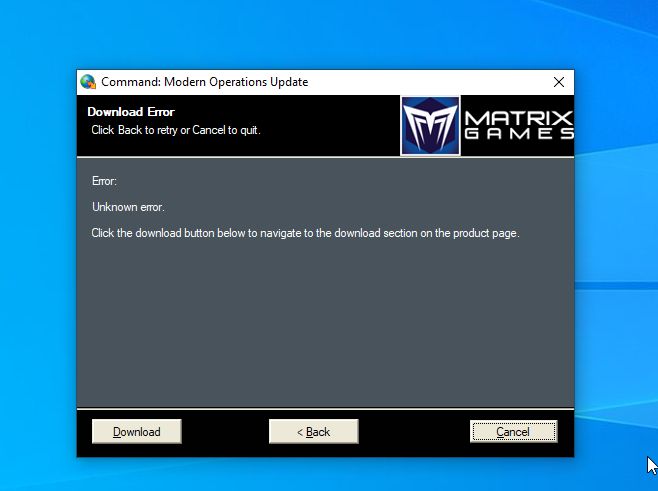
Task: Go back with the < Back button
Action: [313, 431]
